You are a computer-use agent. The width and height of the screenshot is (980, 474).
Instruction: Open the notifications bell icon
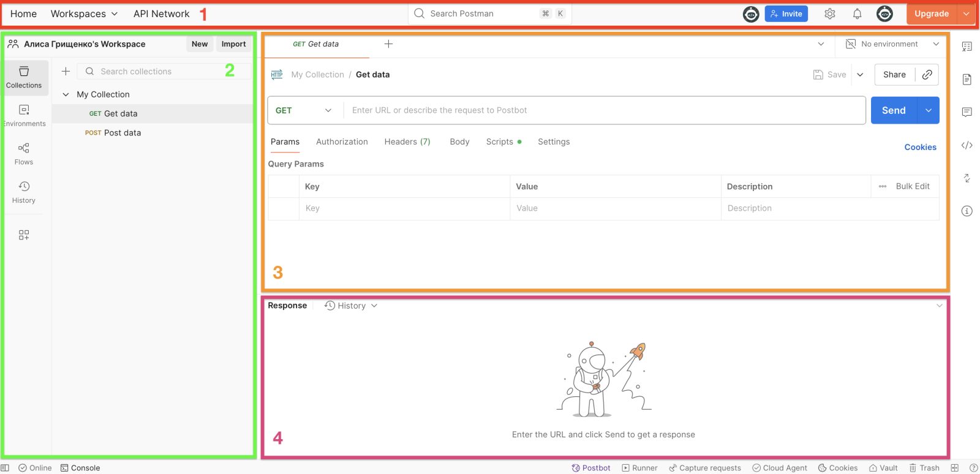[x=858, y=13]
